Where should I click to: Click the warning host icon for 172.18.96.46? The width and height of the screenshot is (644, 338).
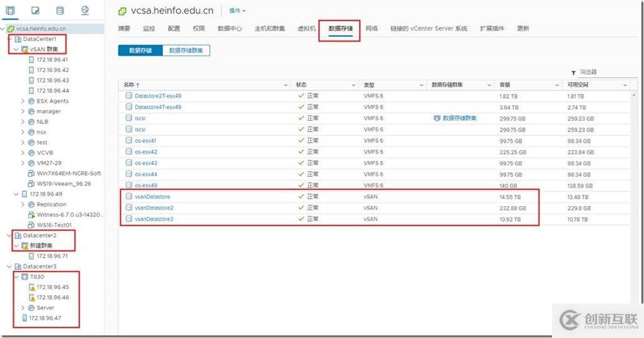tap(31, 297)
